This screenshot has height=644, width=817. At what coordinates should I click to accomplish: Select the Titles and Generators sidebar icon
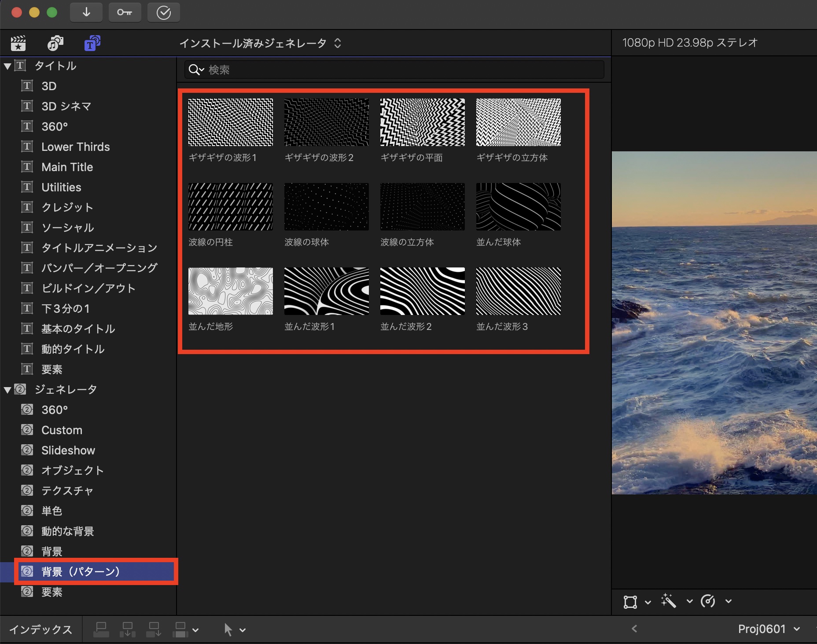(x=92, y=43)
